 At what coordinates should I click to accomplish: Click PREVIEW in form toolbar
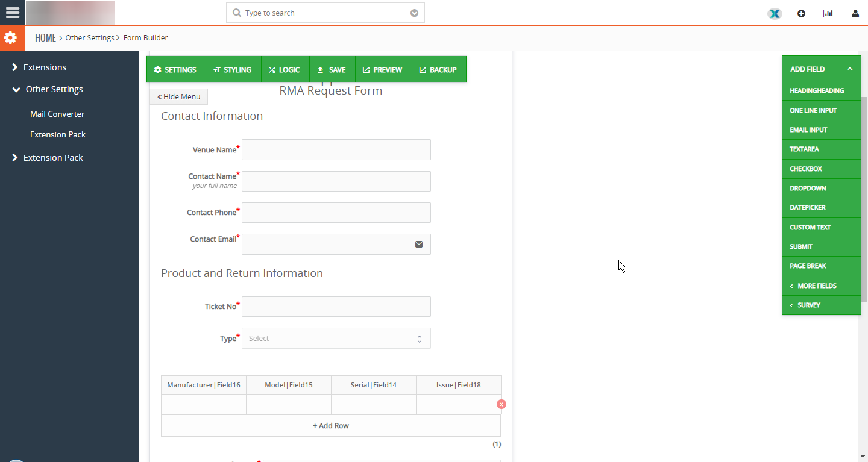tap(383, 69)
